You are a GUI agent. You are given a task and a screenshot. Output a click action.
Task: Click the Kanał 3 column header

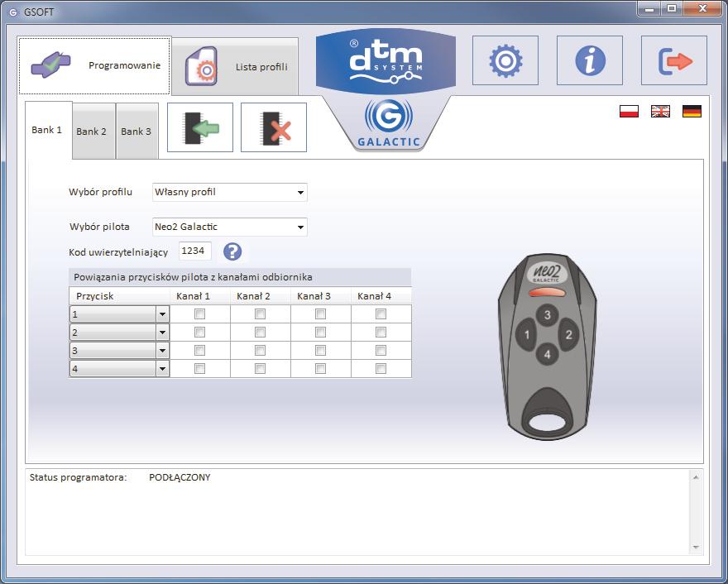pyautogui.click(x=320, y=296)
